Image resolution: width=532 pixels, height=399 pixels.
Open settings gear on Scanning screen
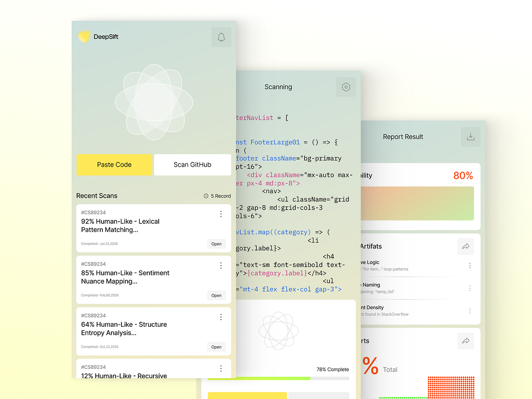346,87
